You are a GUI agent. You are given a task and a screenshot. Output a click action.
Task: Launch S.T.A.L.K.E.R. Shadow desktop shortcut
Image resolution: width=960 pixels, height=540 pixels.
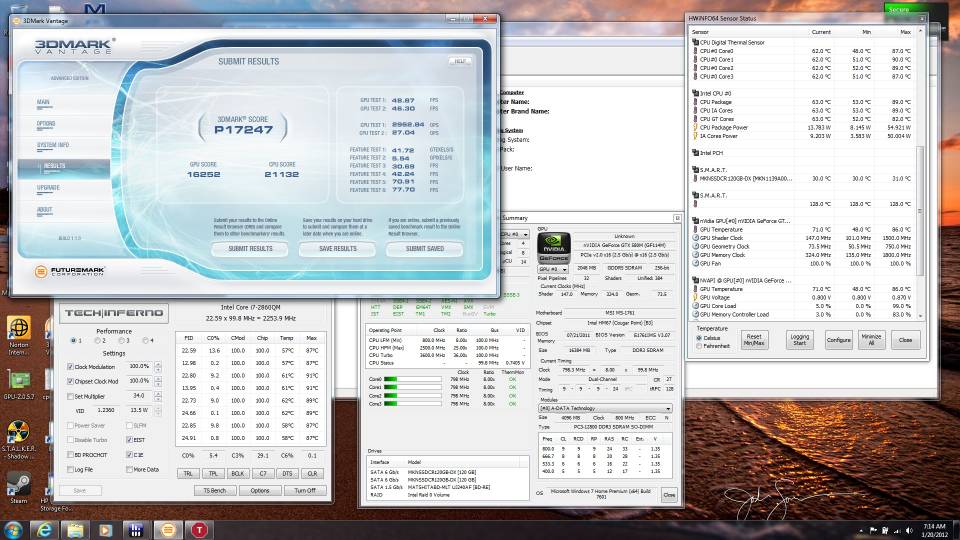tap(18, 438)
